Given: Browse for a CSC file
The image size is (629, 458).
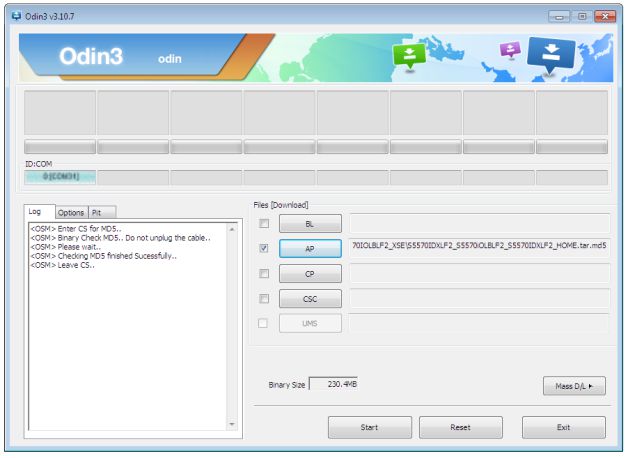Looking at the screenshot, I should [310, 299].
